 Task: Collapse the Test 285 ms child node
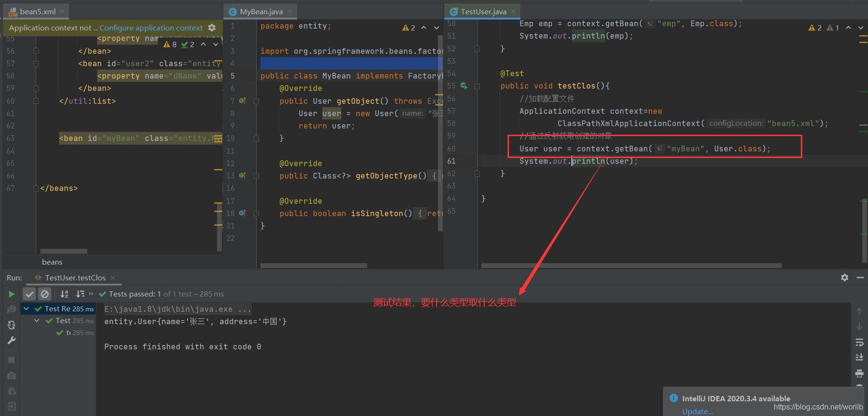(x=37, y=321)
